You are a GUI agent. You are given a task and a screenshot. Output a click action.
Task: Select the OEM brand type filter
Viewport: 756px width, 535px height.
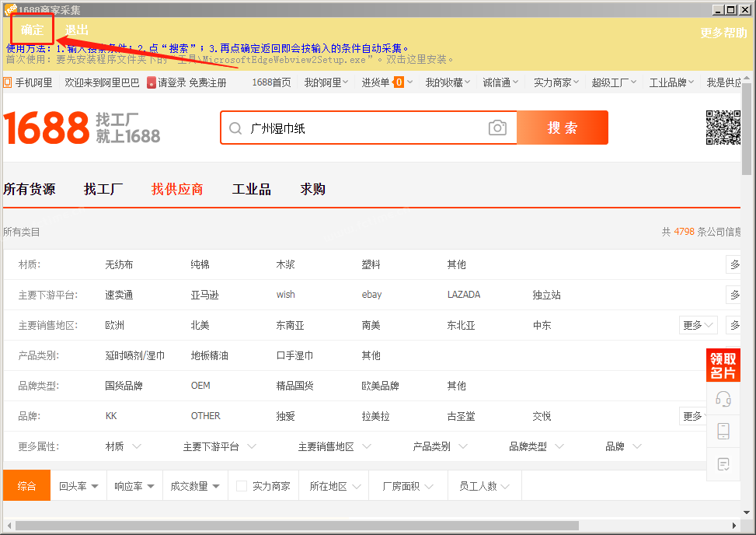coord(200,386)
